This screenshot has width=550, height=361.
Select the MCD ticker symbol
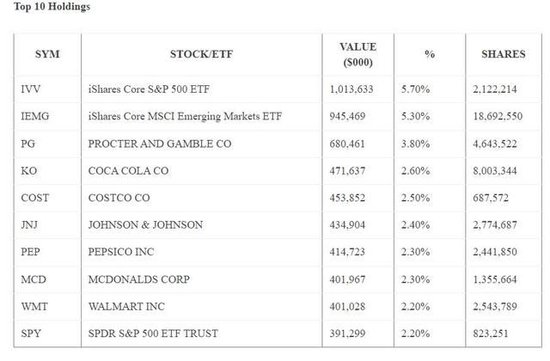[33, 280]
